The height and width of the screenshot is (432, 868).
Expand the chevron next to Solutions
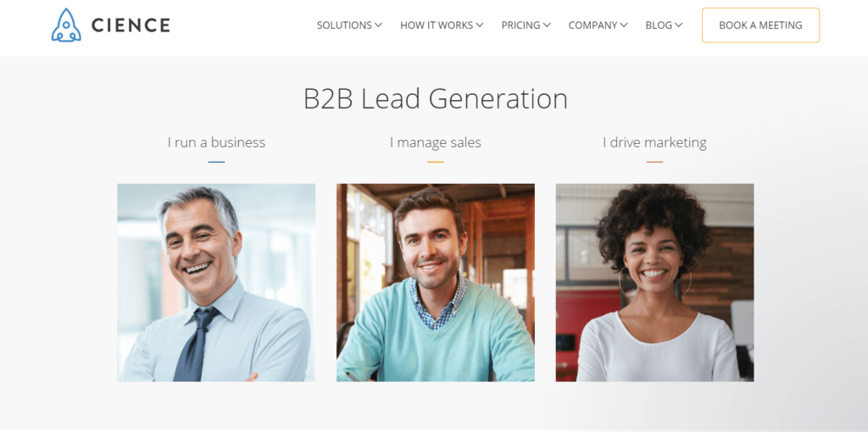click(x=379, y=25)
